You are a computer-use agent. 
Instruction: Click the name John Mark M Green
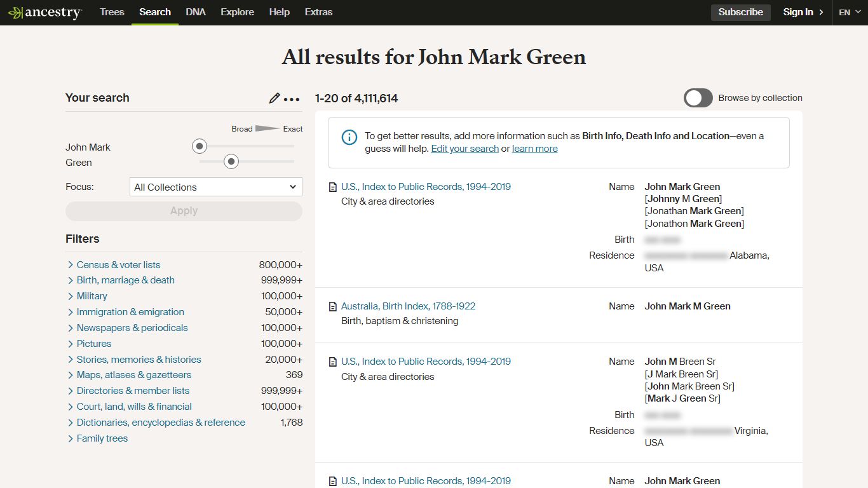688,306
